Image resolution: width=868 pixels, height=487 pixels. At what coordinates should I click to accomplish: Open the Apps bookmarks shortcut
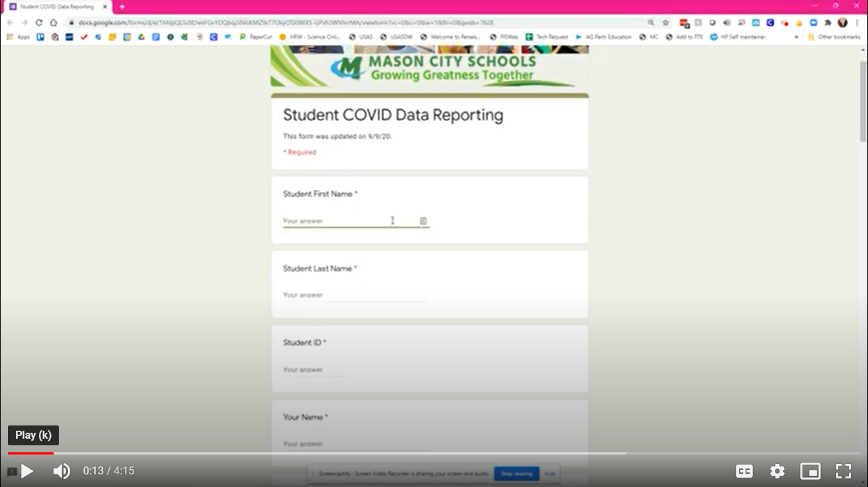(x=19, y=37)
